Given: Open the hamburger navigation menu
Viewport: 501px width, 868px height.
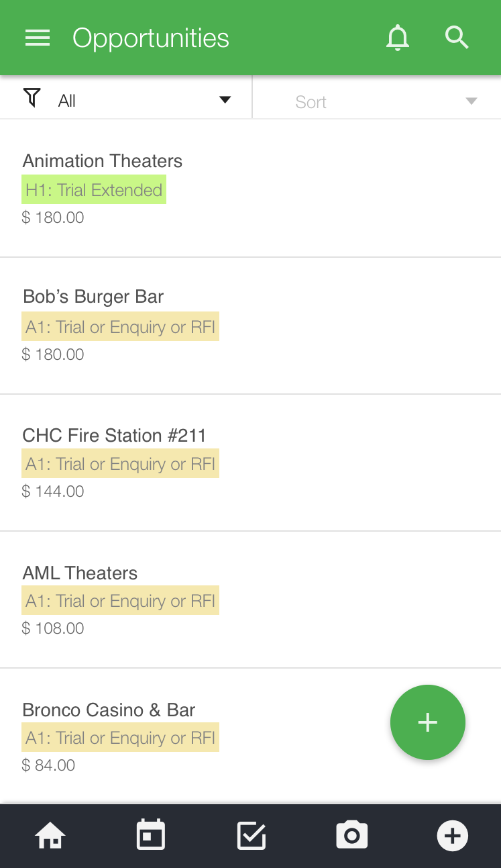Looking at the screenshot, I should pos(38,38).
